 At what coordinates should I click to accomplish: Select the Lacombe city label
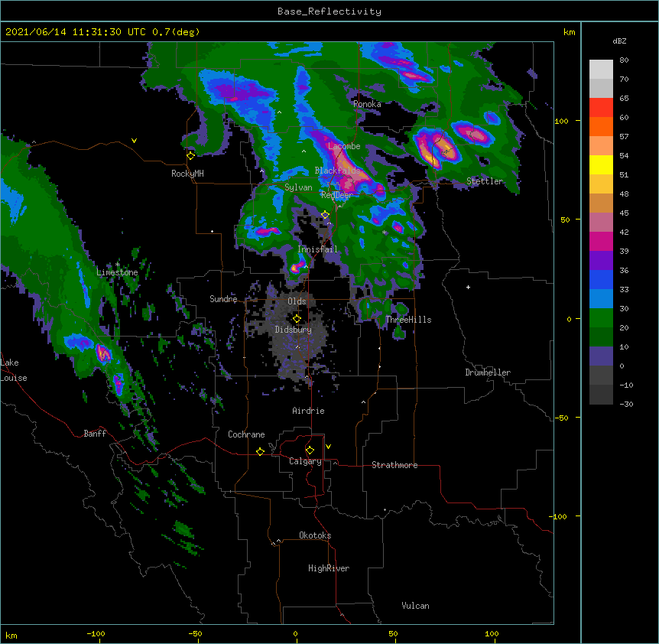pyautogui.click(x=344, y=146)
